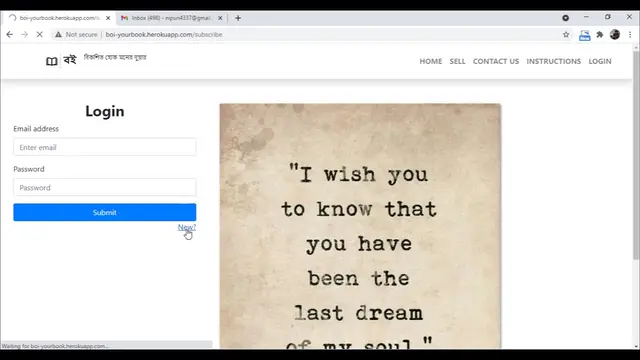Image resolution: width=640 pixels, height=360 pixels.
Task: Stop page loading with the X button
Action: pyautogui.click(x=40, y=35)
